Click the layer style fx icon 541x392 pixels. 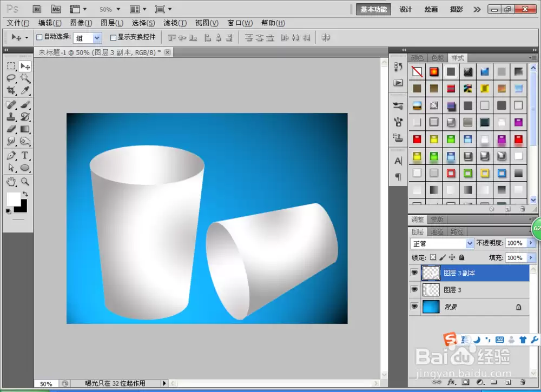click(451, 382)
